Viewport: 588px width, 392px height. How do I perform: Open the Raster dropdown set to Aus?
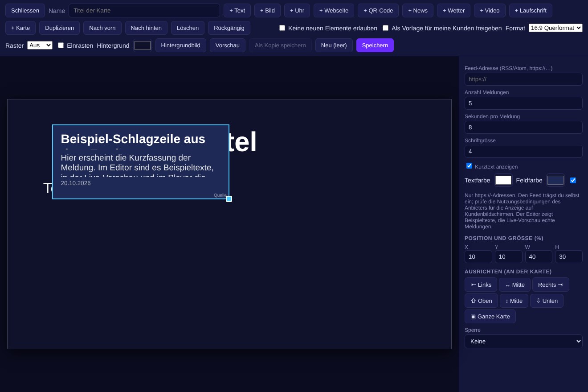[x=40, y=45]
